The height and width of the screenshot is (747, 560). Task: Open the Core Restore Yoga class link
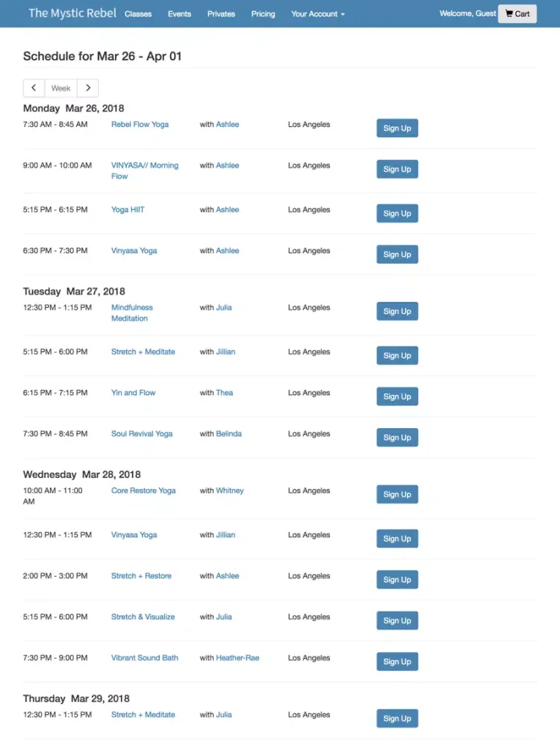(143, 491)
